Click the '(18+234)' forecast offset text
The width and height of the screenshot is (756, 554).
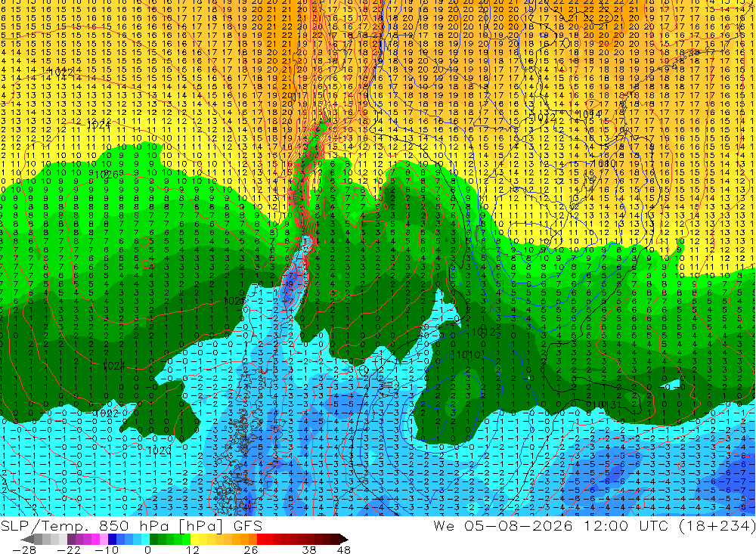coord(717,525)
